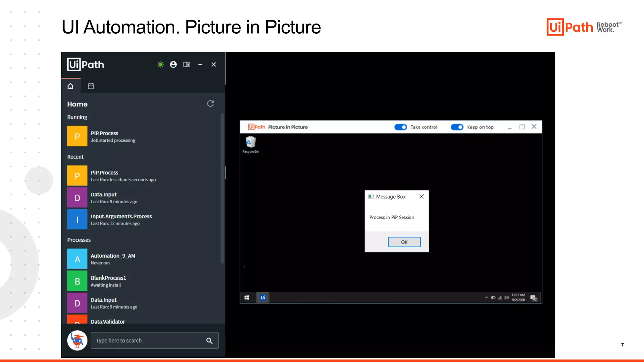The width and height of the screenshot is (644, 362).
Task: Close the Message Box dialog
Action: pyautogui.click(x=422, y=196)
